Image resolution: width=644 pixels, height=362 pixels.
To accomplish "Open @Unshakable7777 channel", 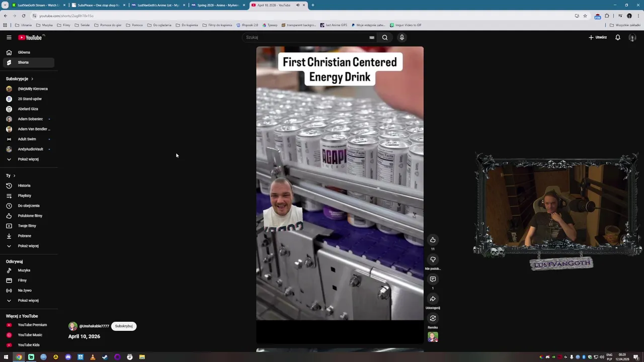I will pos(94,326).
